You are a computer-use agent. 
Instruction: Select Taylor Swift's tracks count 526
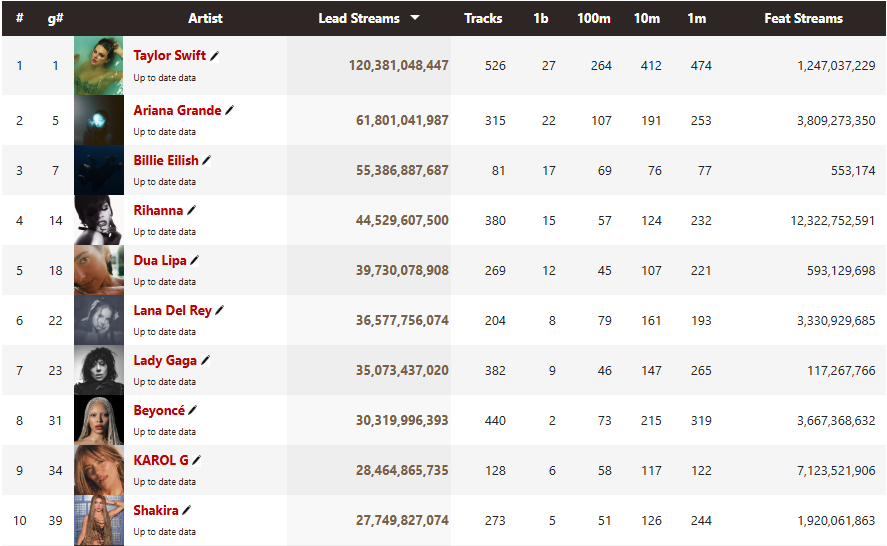tap(495, 66)
